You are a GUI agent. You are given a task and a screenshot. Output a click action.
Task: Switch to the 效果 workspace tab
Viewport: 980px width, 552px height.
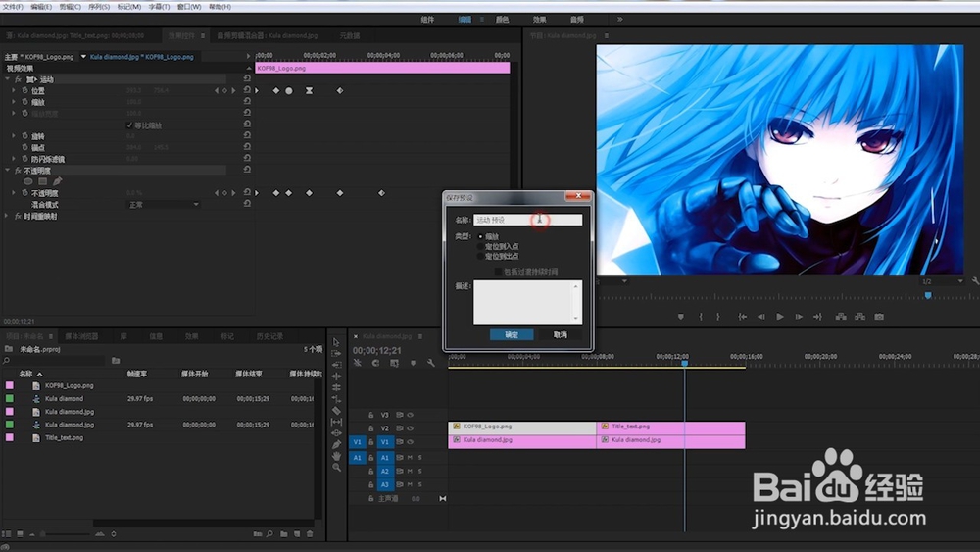click(539, 20)
